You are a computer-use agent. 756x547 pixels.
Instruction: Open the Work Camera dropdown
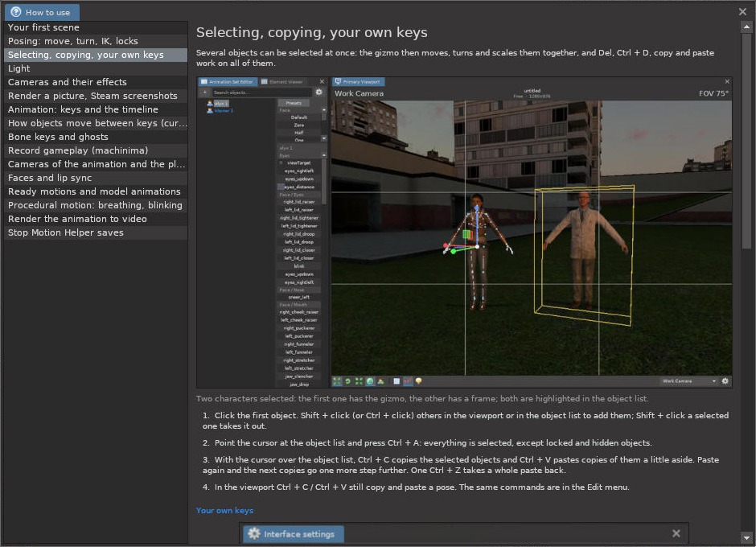pyautogui.click(x=688, y=381)
